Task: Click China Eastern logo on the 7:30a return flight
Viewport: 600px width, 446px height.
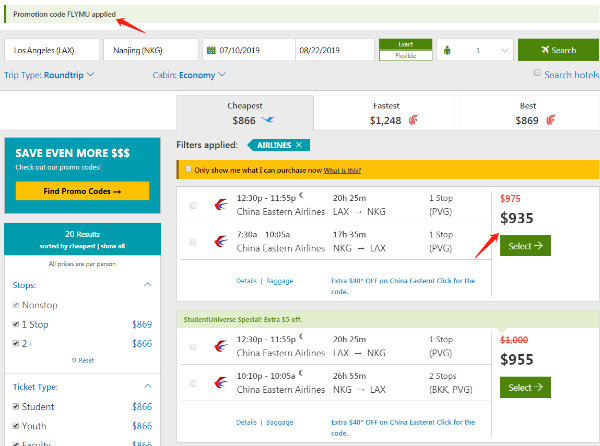Action: pyautogui.click(x=221, y=241)
